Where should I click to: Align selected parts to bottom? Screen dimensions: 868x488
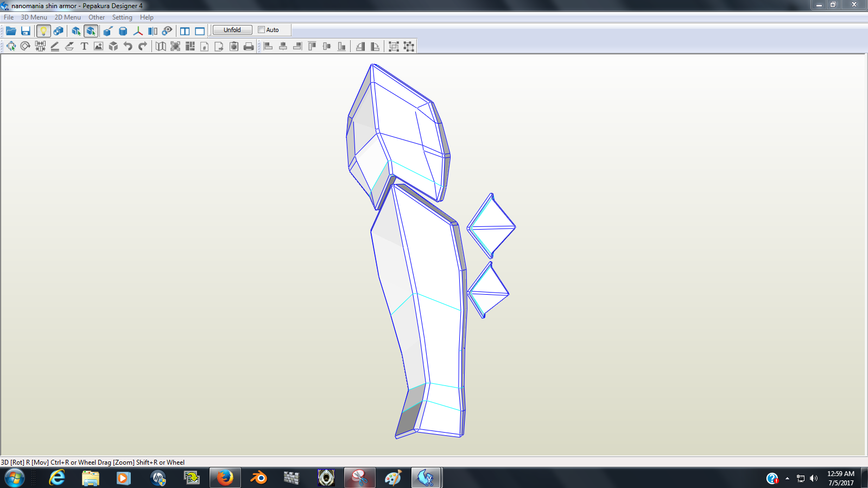tap(341, 46)
